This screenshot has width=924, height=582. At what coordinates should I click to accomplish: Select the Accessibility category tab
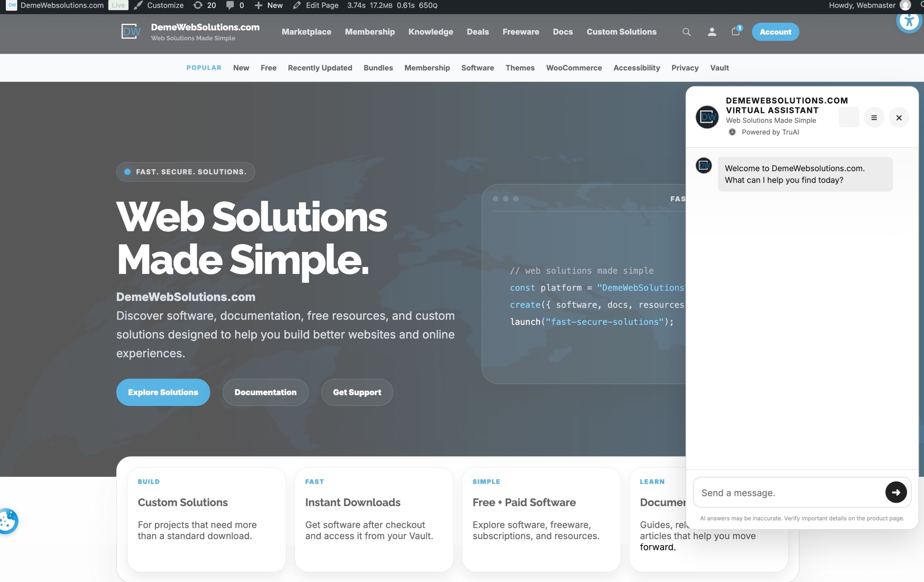tap(636, 68)
